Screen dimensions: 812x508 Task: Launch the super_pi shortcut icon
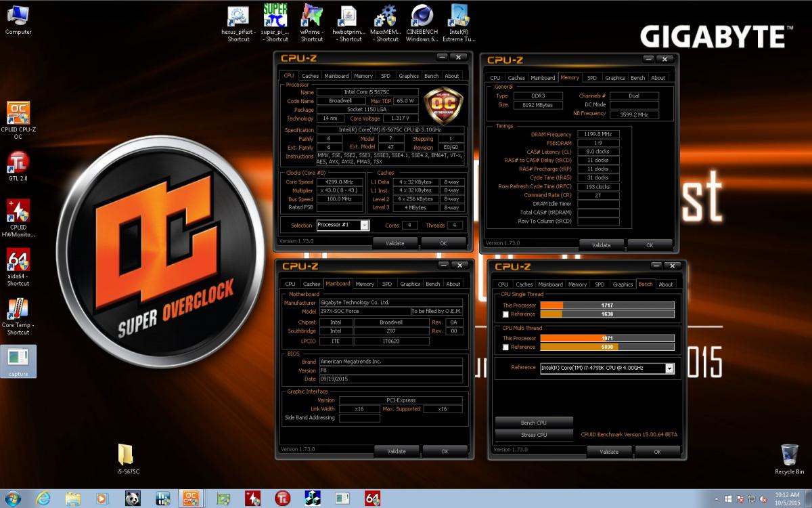click(x=275, y=24)
